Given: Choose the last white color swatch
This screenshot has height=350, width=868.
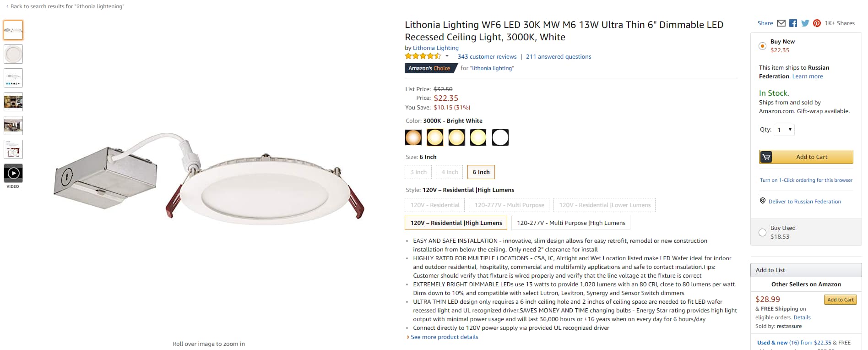Looking at the screenshot, I should pyautogui.click(x=500, y=137).
